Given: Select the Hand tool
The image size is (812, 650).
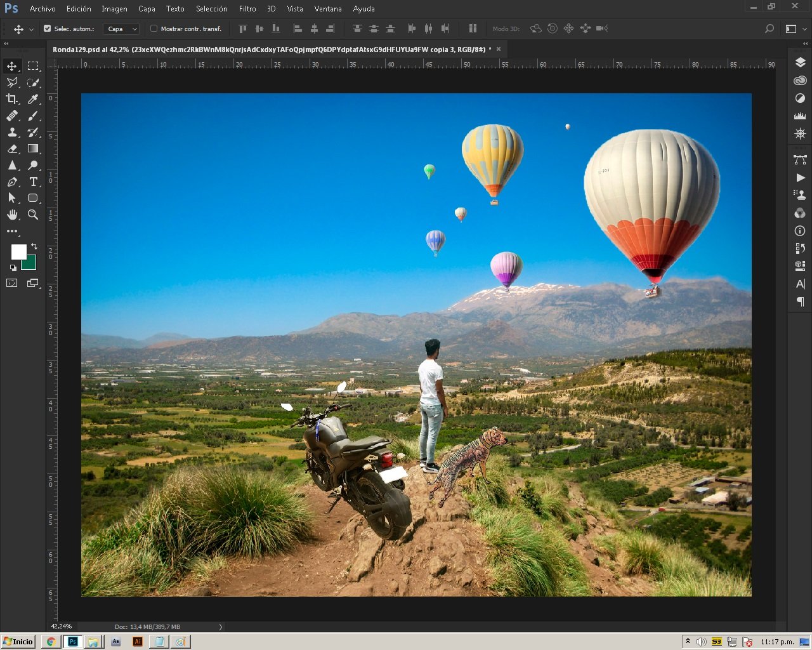Looking at the screenshot, I should pyautogui.click(x=12, y=215).
